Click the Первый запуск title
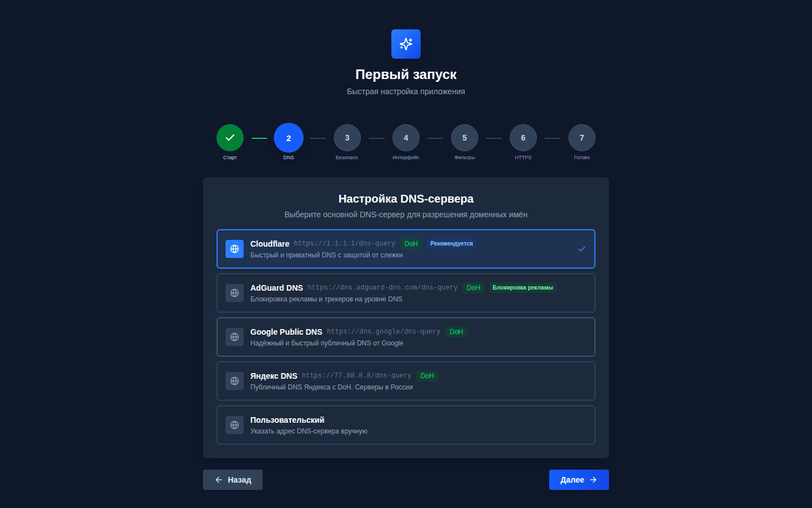 click(406, 75)
